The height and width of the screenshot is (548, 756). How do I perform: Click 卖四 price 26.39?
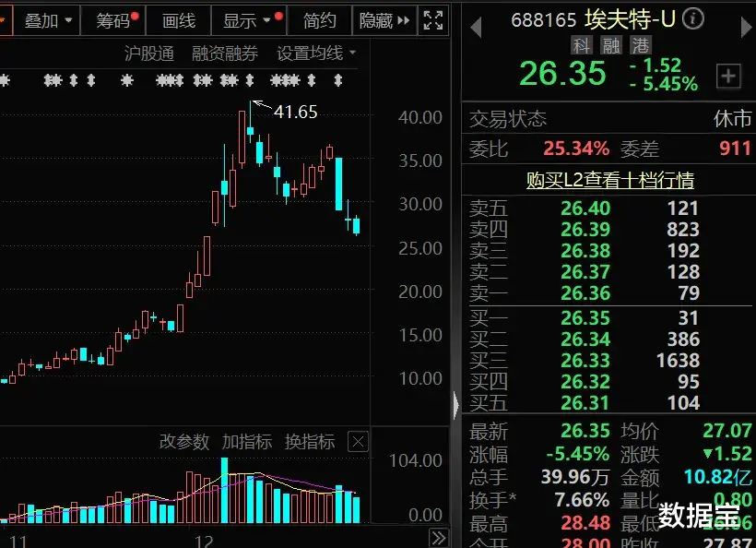coord(585,230)
